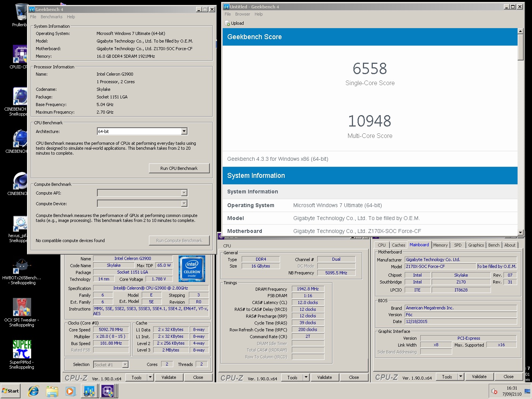This screenshot has height=399, width=532.
Task: Open Windows Explorer folder icon in taskbar
Action: [52, 391]
